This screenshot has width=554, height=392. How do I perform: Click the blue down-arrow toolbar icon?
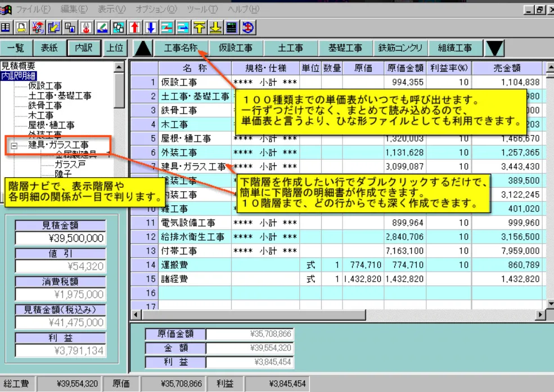click(x=151, y=28)
